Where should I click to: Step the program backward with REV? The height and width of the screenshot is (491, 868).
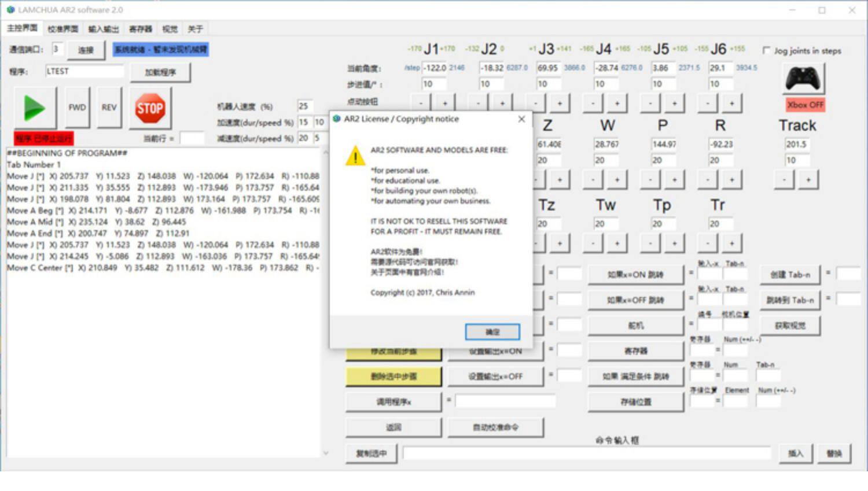(109, 108)
